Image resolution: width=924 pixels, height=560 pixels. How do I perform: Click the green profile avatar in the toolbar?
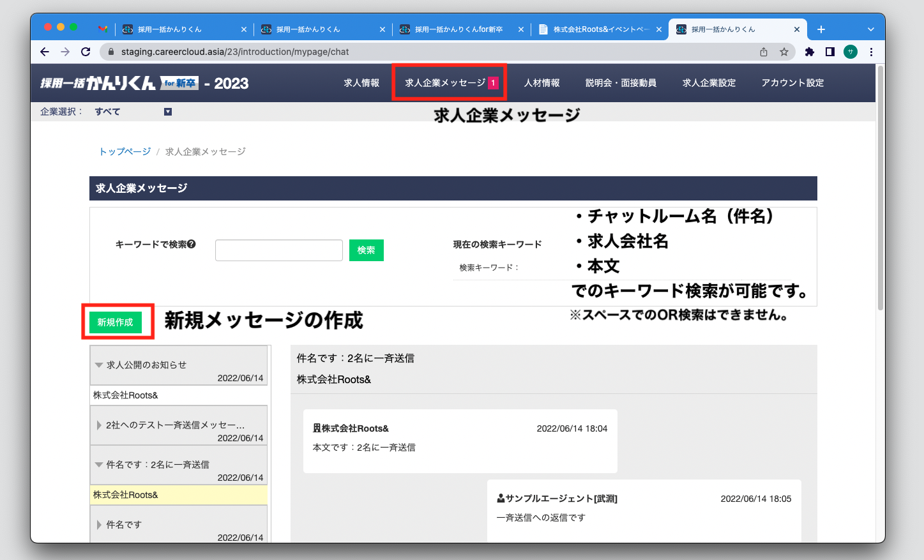click(849, 52)
